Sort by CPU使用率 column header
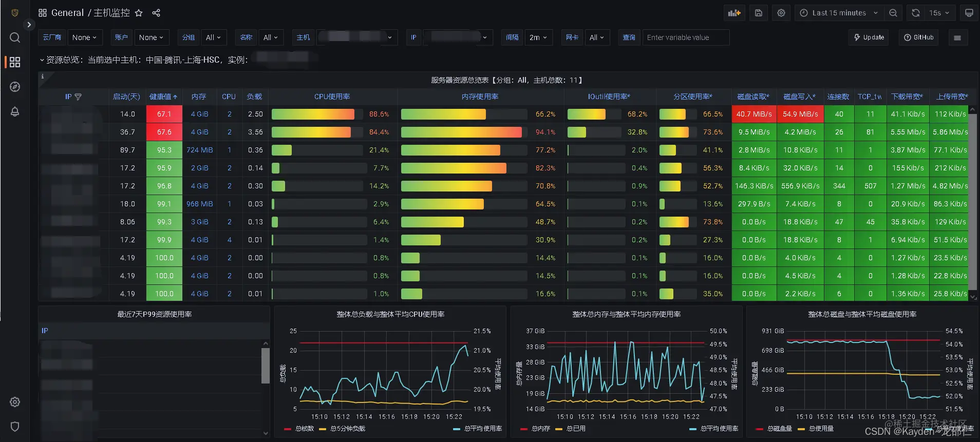This screenshot has width=980, height=442. coord(332,97)
